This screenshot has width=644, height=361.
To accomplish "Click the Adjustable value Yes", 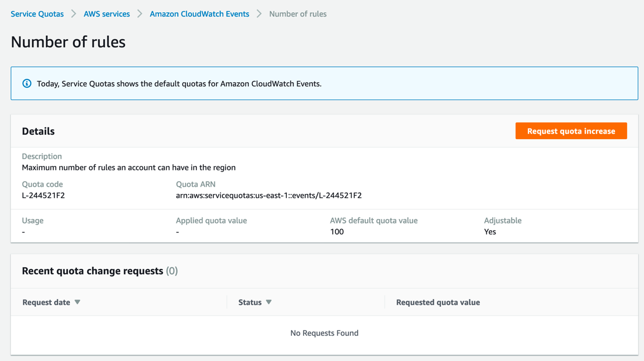I will pos(490,231).
